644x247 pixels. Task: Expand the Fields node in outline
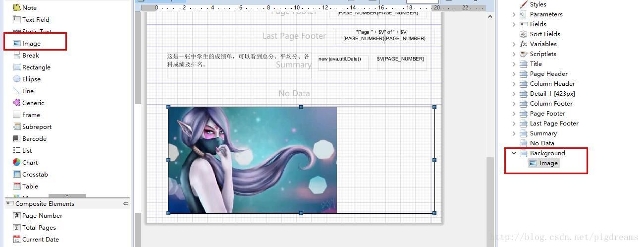pos(514,24)
